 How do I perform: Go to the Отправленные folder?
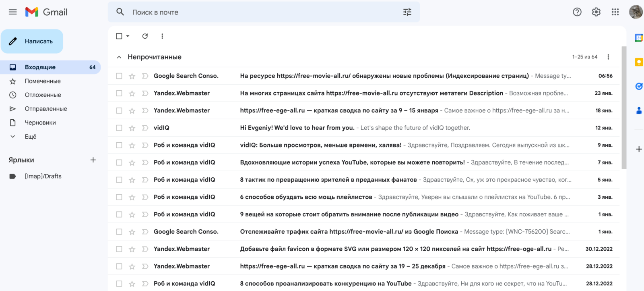(46, 109)
